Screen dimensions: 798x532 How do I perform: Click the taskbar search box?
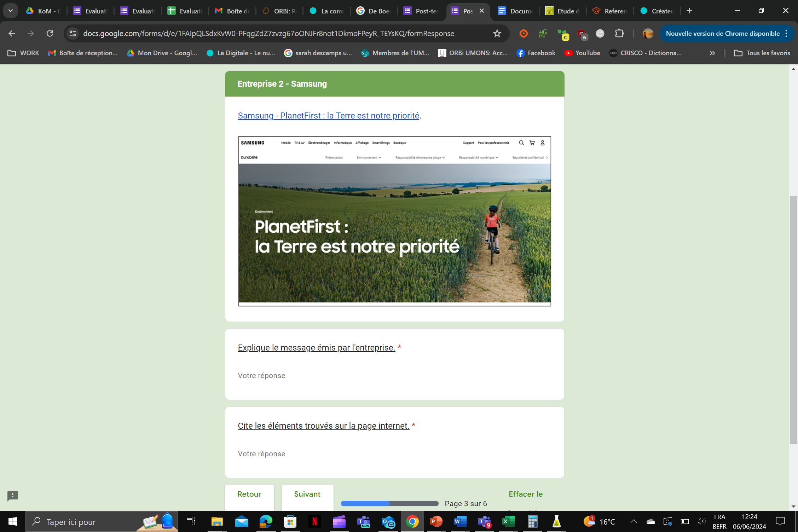click(x=102, y=522)
